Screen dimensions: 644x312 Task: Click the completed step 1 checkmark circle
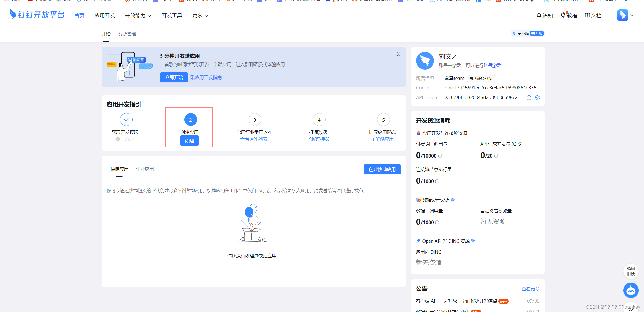[126, 120]
